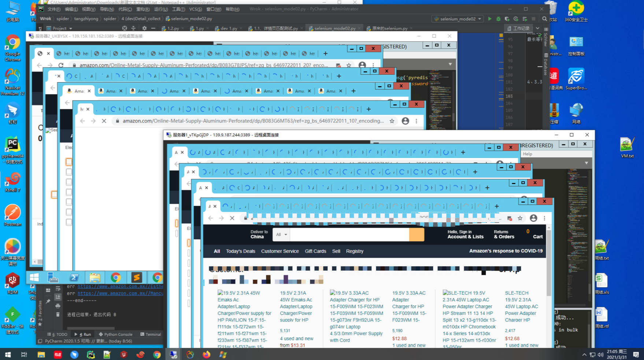Hide the Project panel with the minus icon

point(153,28)
